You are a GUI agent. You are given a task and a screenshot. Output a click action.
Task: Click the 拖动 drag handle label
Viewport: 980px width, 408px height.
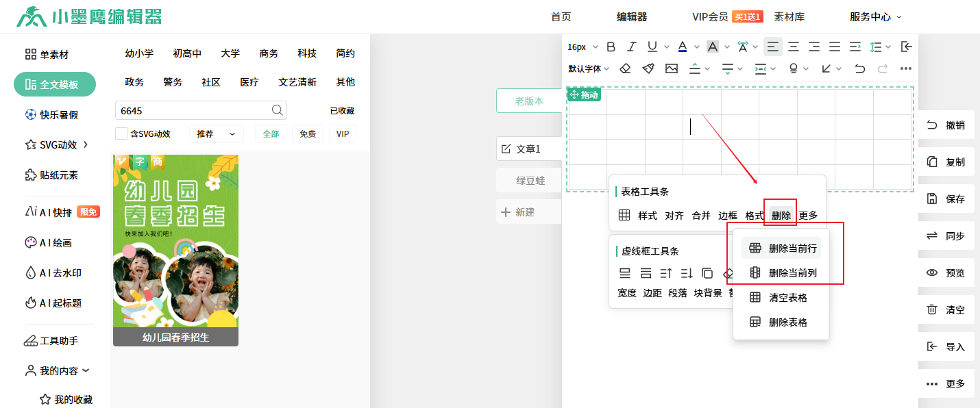pyautogui.click(x=584, y=94)
